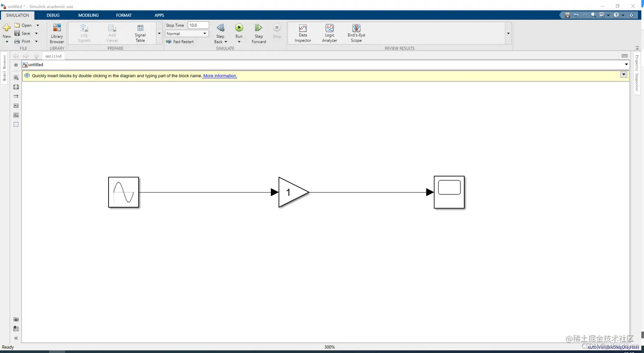Viewport: 644px width, 353px height.
Task: Open the Library Browser
Action: 57,33
